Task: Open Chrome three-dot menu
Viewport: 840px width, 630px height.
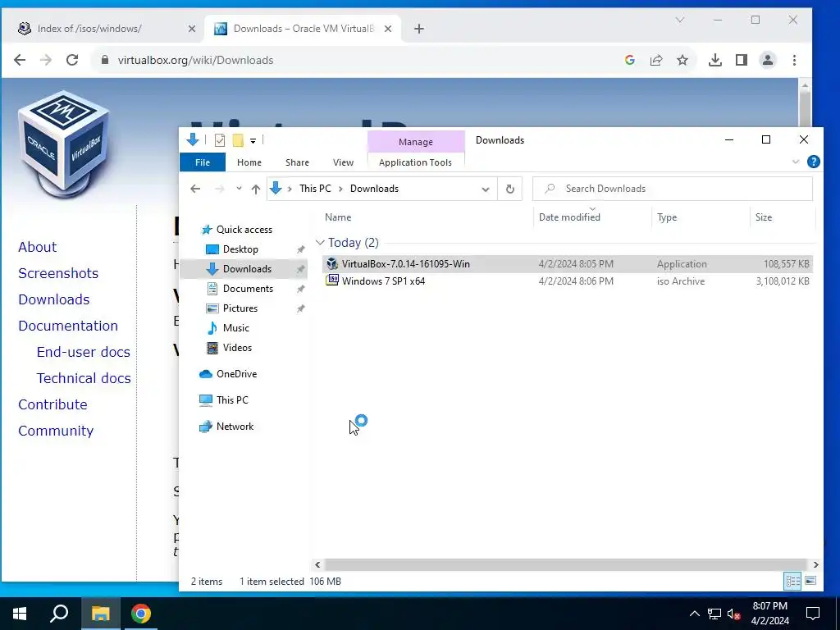Action: pyautogui.click(x=794, y=60)
